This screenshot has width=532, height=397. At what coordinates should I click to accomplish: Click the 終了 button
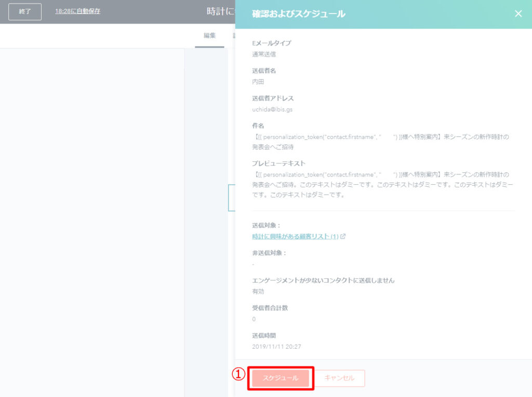(x=25, y=11)
